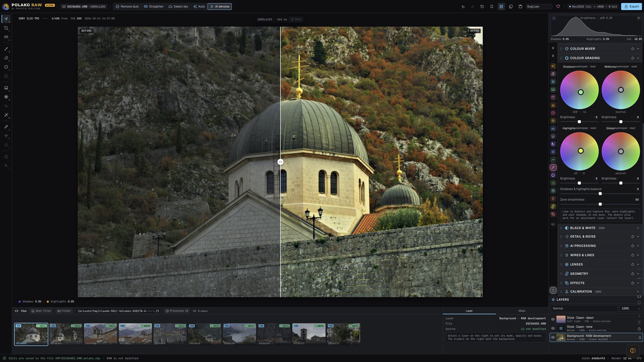The image size is (644, 362).
Task: Select the Brush tool in left toolbar
Action: pyautogui.click(x=6, y=49)
